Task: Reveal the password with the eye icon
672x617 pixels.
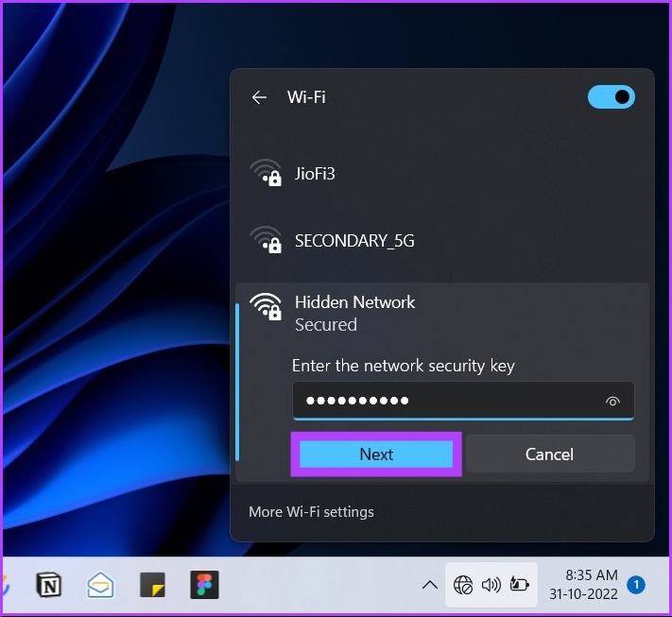Action: click(612, 401)
